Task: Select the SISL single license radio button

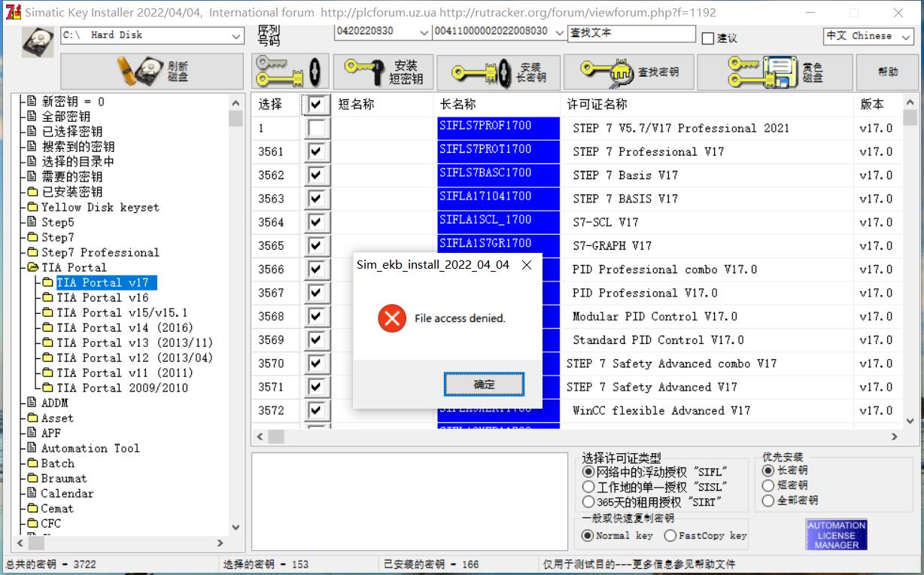Action: pyautogui.click(x=589, y=487)
